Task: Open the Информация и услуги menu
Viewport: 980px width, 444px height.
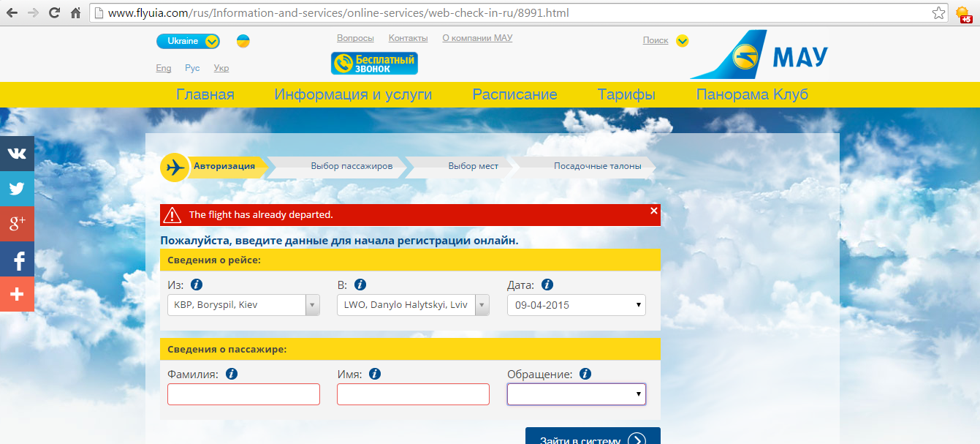Action: [353, 94]
